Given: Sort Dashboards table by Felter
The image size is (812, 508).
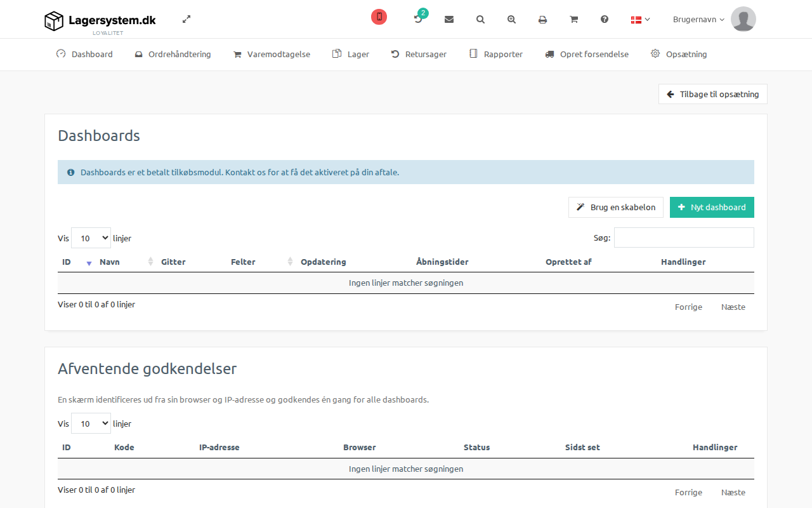Looking at the screenshot, I should tap(261, 262).
